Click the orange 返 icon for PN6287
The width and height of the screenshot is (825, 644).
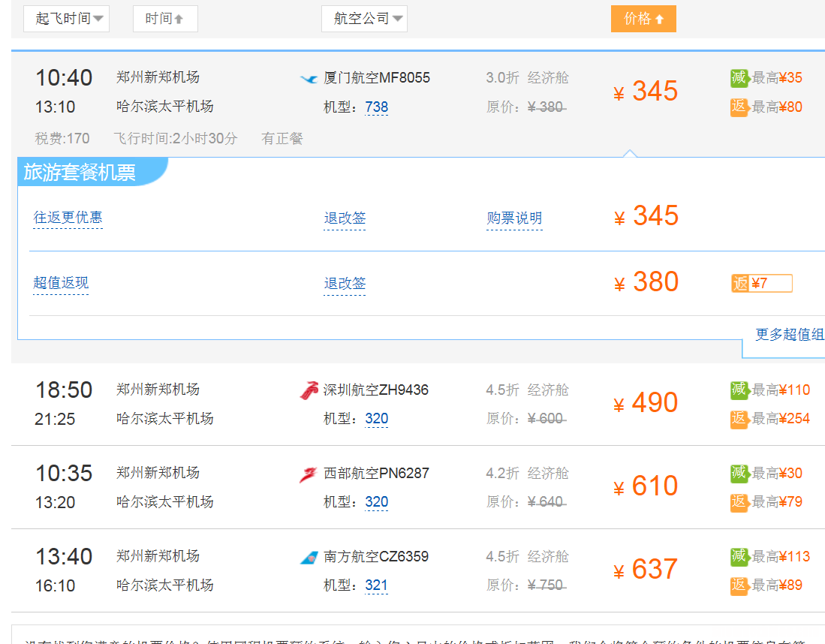pos(739,502)
